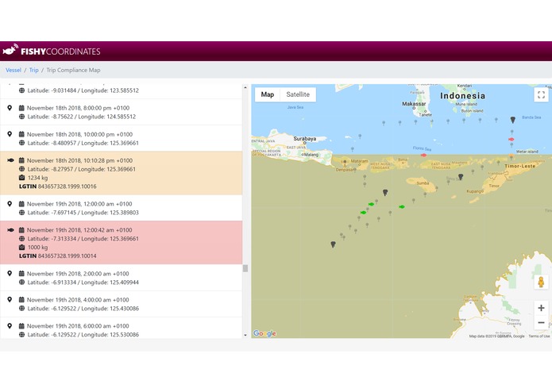Viewport: 552px width, 392px height.
Task: Click globe icon beside Latitude -7.697145
Action: (x=21, y=213)
